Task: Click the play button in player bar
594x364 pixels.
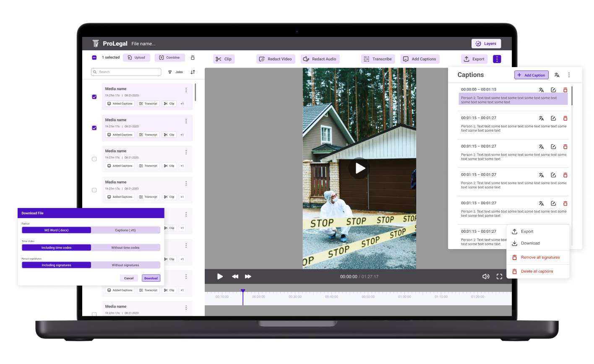Action: point(220,276)
